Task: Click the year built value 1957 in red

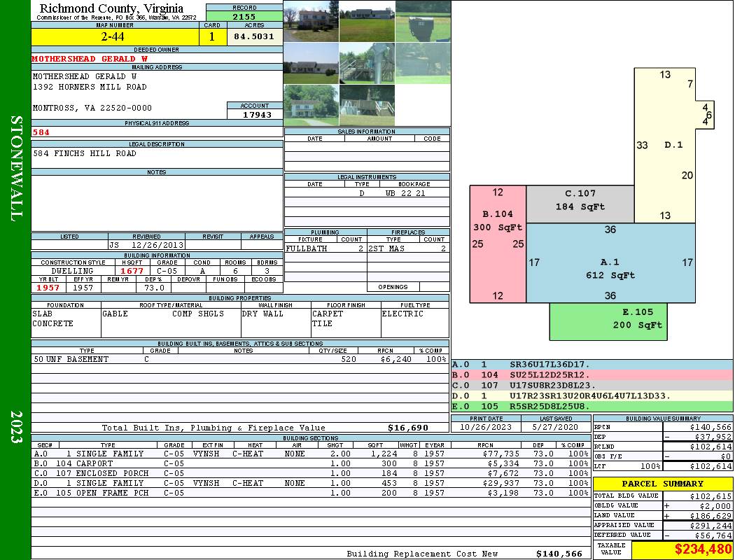Action: pos(48,288)
